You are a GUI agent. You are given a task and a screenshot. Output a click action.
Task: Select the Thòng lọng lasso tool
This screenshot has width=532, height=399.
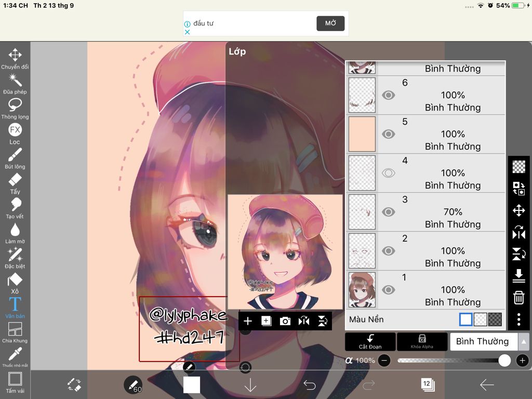15,109
